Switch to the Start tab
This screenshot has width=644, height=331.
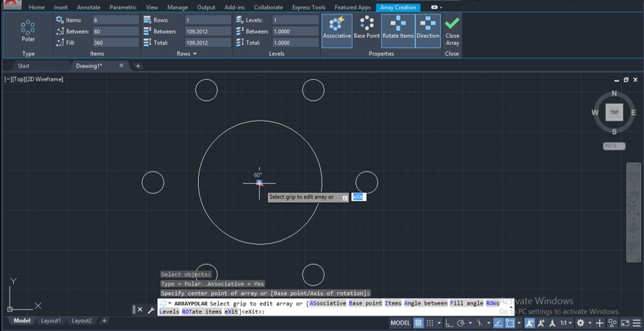pos(23,66)
